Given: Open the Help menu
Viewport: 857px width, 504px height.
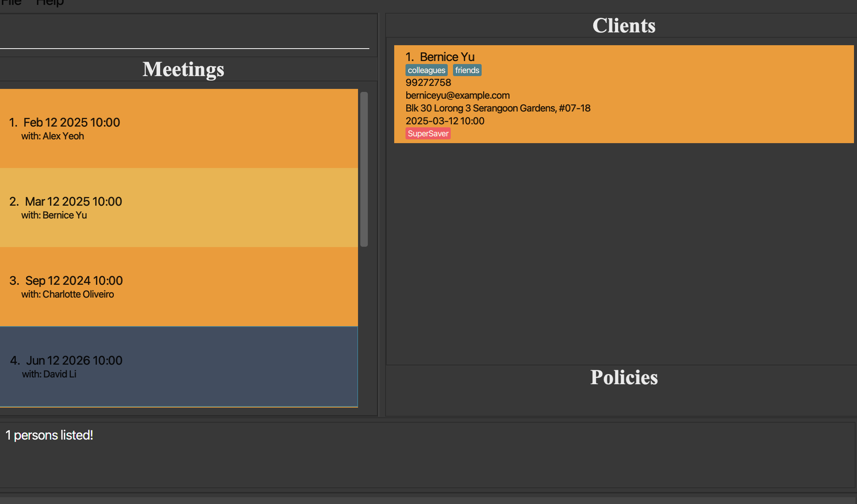Looking at the screenshot, I should point(50,3).
